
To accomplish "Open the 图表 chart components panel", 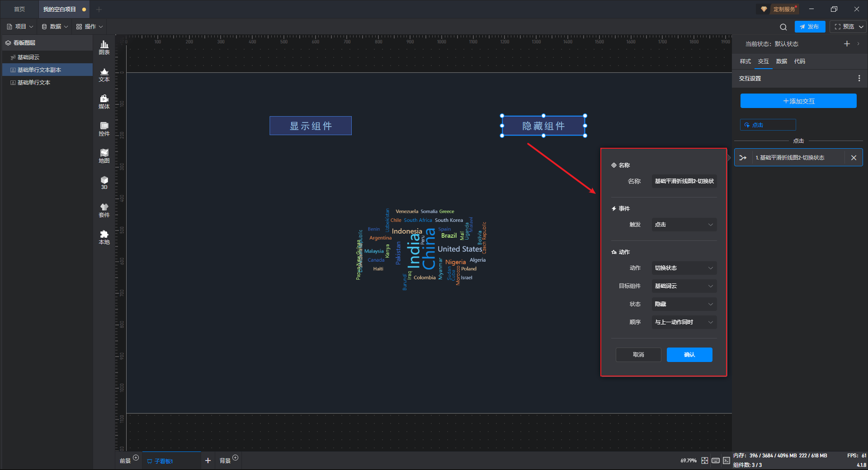I will [x=104, y=47].
